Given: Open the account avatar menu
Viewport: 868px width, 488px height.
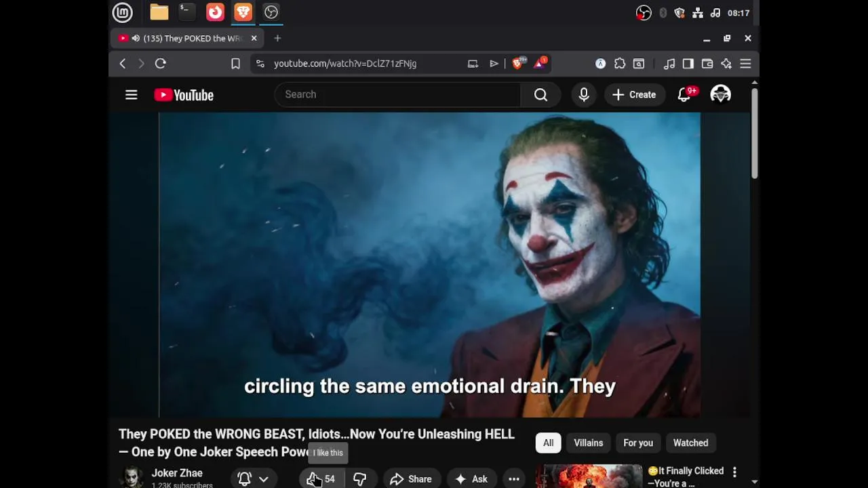Looking at the screenshot, I should click(x=720, y=95).
